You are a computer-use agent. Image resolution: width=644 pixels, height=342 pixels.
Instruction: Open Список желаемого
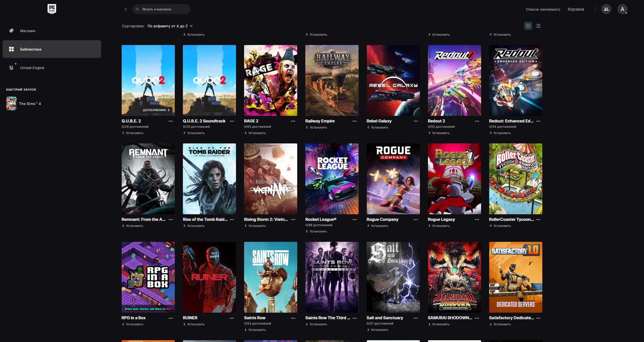(x=543, y=9)
